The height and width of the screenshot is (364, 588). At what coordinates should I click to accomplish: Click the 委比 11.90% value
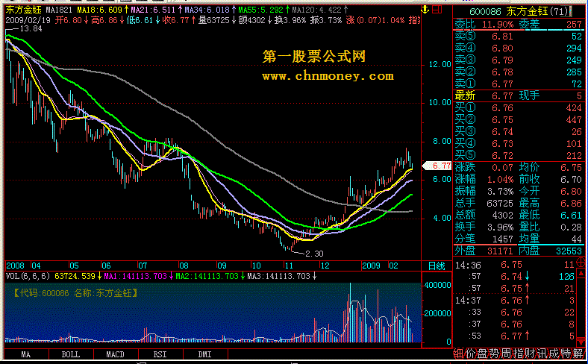point(498,25)
